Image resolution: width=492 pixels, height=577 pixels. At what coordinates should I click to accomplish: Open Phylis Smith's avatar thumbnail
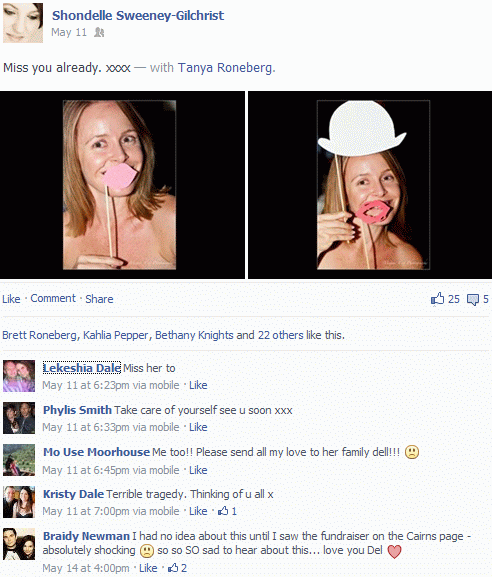click(x=19, y=418)
